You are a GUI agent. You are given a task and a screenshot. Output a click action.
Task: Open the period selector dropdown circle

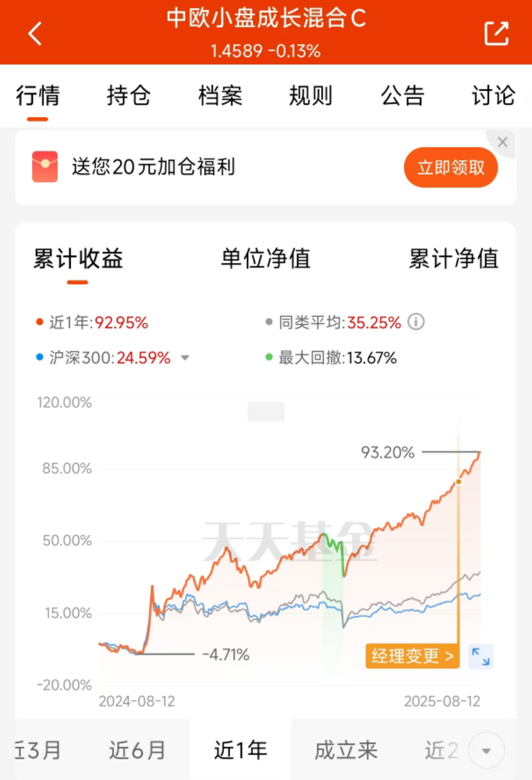tap(486, 750)
